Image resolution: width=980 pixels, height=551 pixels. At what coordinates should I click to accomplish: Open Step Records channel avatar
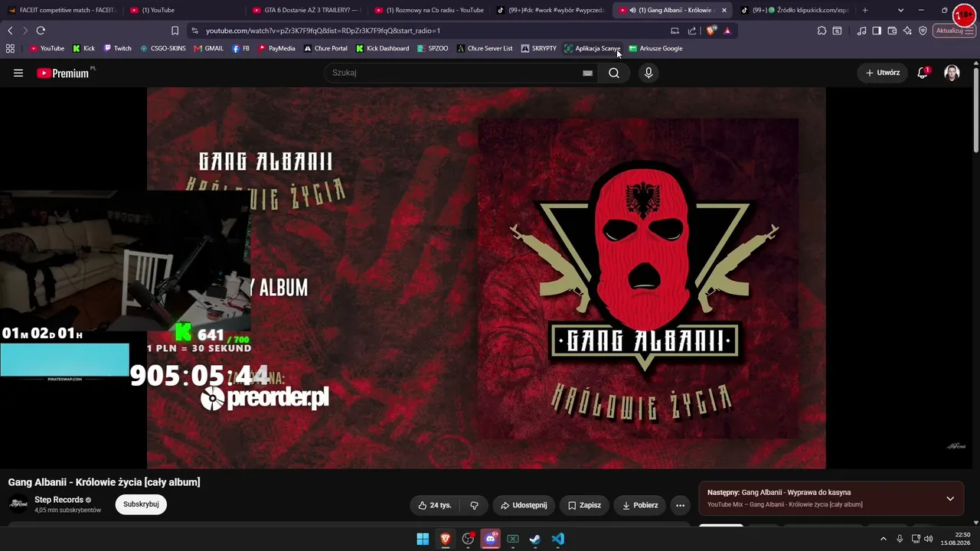click(18, 504)
